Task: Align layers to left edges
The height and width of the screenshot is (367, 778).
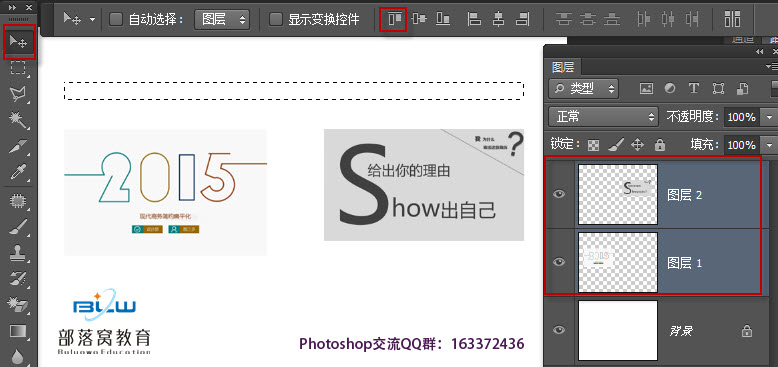Action: tap(475, 19)
